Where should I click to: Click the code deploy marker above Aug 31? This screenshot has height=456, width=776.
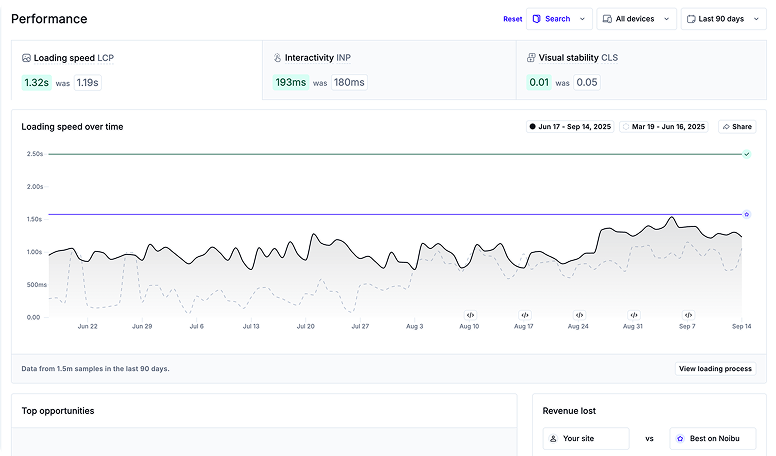[x=634, y=314]
